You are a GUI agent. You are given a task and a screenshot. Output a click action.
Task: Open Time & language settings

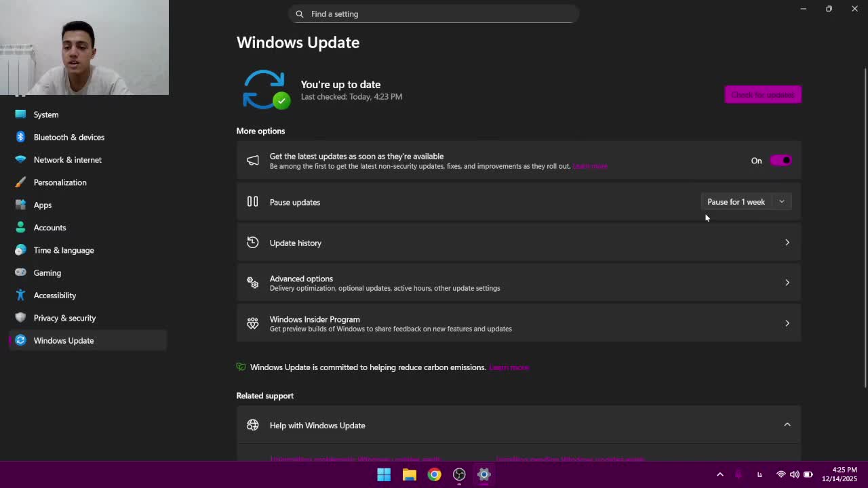point(88,250)
